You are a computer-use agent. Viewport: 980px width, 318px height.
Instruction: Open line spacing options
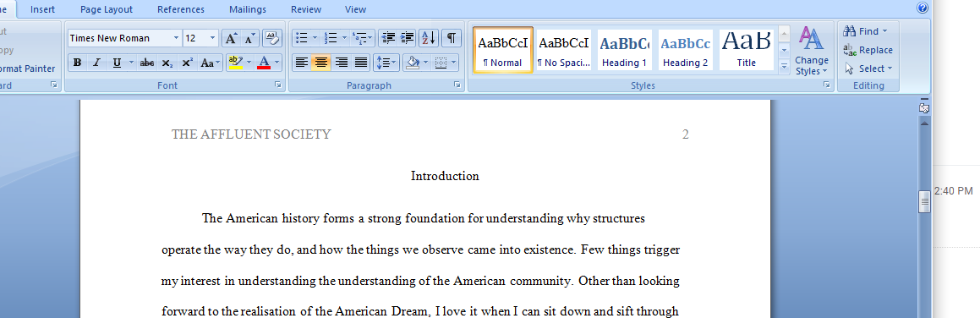(x=386, y=63)
